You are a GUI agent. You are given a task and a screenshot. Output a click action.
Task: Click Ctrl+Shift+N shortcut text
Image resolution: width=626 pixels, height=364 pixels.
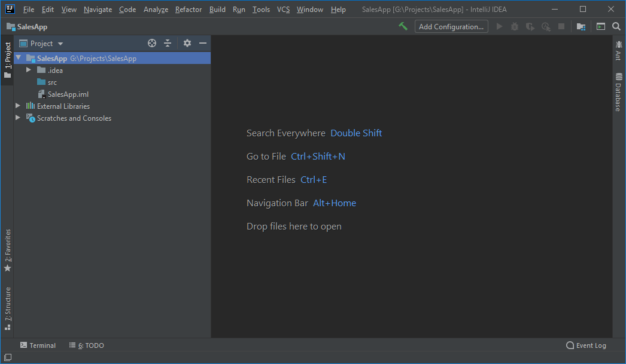pos(318,156)
